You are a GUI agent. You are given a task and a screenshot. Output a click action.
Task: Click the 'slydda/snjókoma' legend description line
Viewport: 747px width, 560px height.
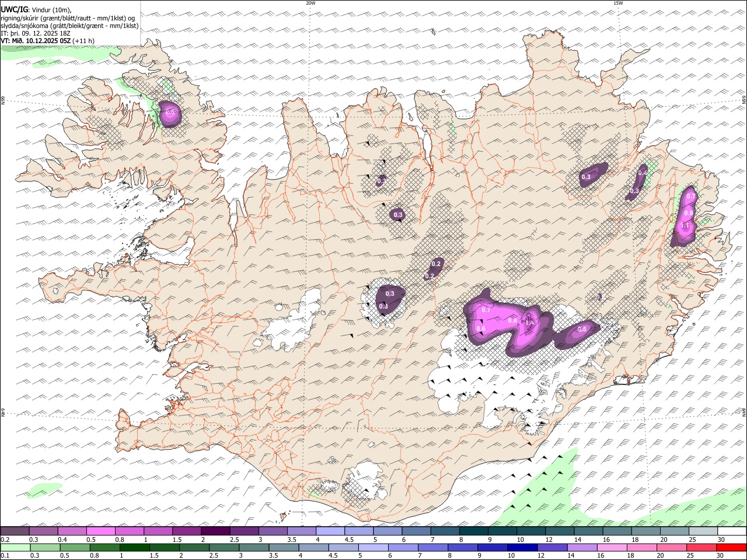click(x=70, y=25)
